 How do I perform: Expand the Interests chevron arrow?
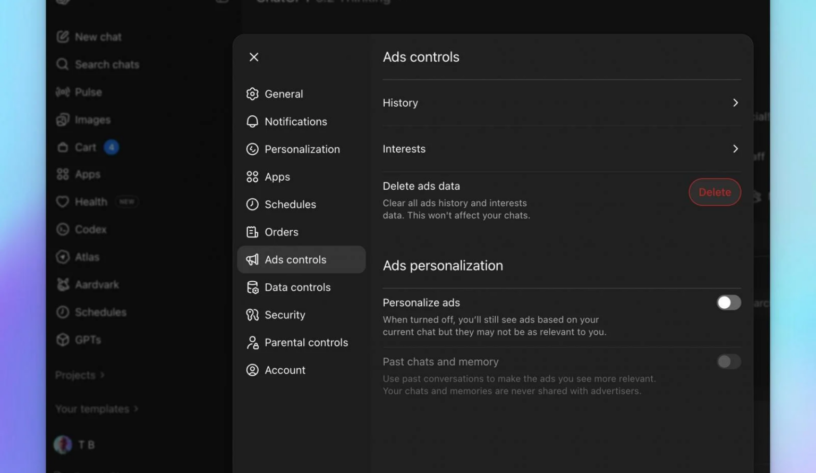tap(735, 149)
